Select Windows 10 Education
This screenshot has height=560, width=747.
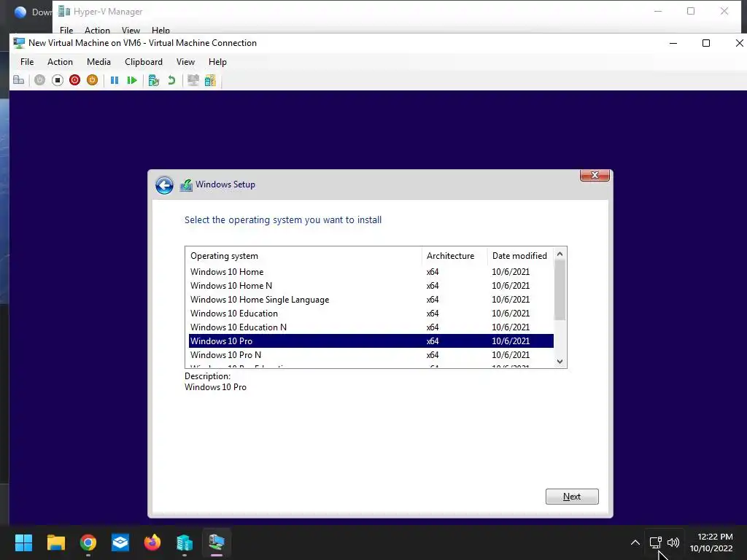coord(371,314)
